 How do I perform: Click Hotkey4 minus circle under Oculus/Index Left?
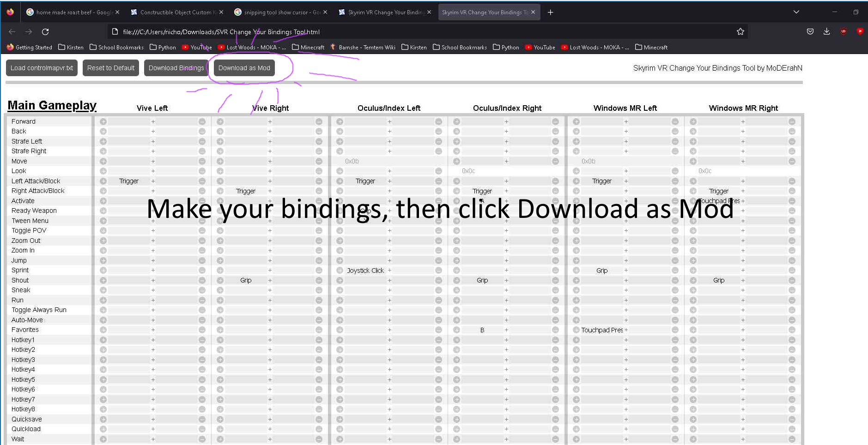(x=438, y=369)
